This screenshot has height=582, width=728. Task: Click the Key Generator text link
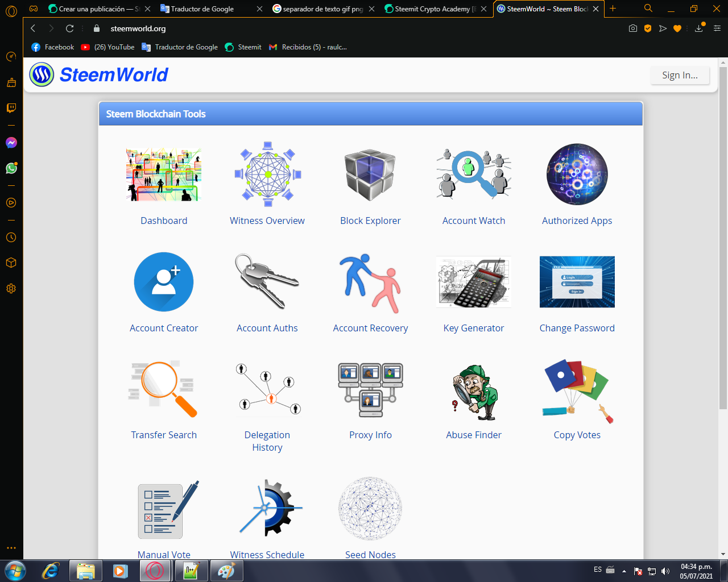click(x=474, y=328)
